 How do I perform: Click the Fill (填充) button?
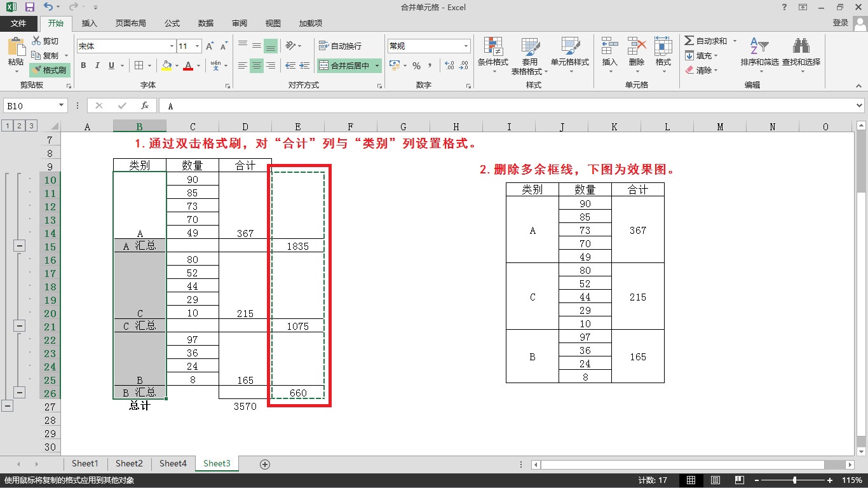(x=703, y=56)
